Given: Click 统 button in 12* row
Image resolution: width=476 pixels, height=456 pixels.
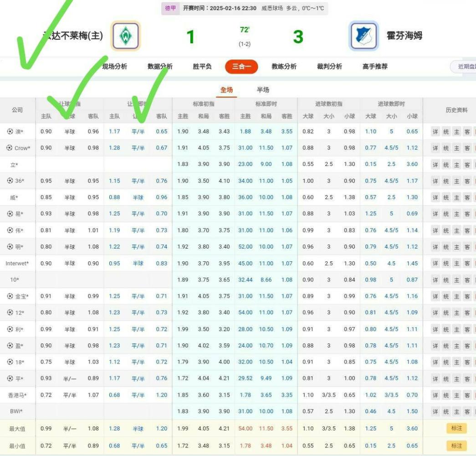Looking at the screenshot, I should [x=446, y=313].
